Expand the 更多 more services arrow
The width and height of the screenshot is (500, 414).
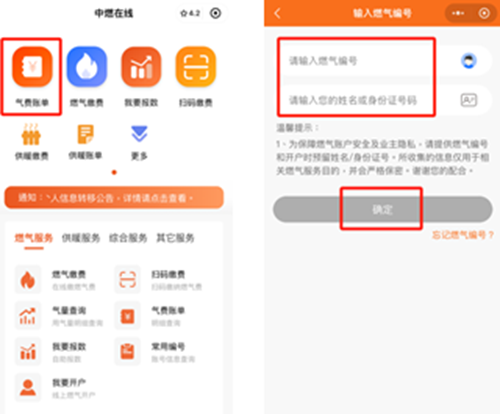pyautogui.click(x=139, y=134)
